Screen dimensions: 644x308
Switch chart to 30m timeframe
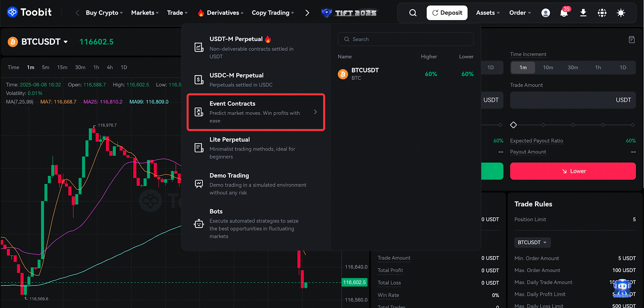tap(80, 67)
